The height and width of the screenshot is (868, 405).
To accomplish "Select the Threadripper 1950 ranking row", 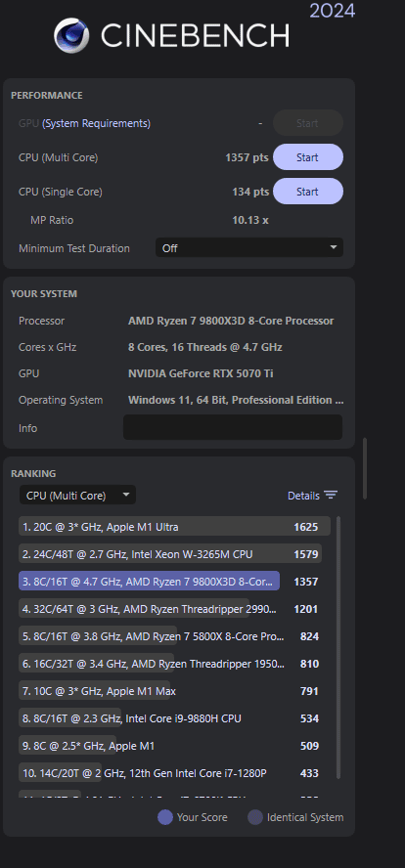I will tap(170, 664).
